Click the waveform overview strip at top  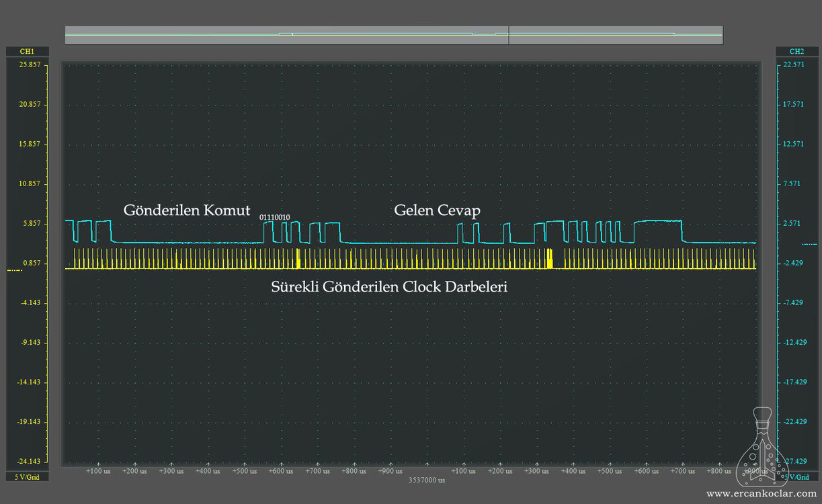click(394, 35)
